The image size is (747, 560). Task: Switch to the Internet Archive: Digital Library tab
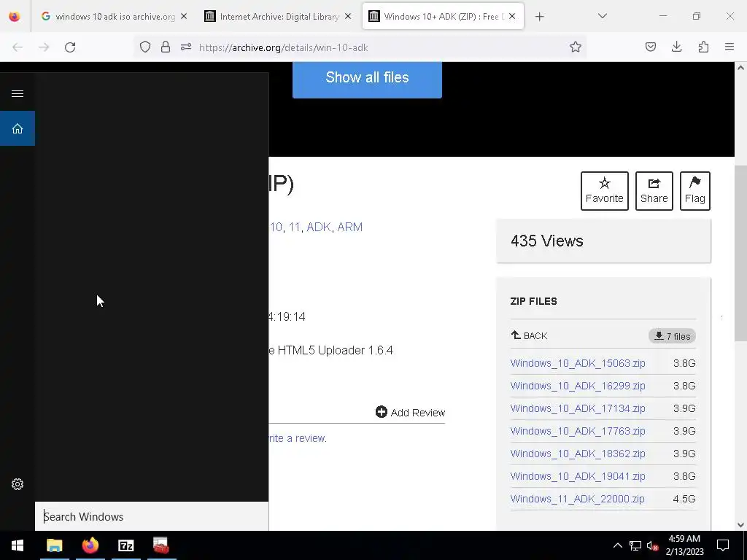point(278,17)
